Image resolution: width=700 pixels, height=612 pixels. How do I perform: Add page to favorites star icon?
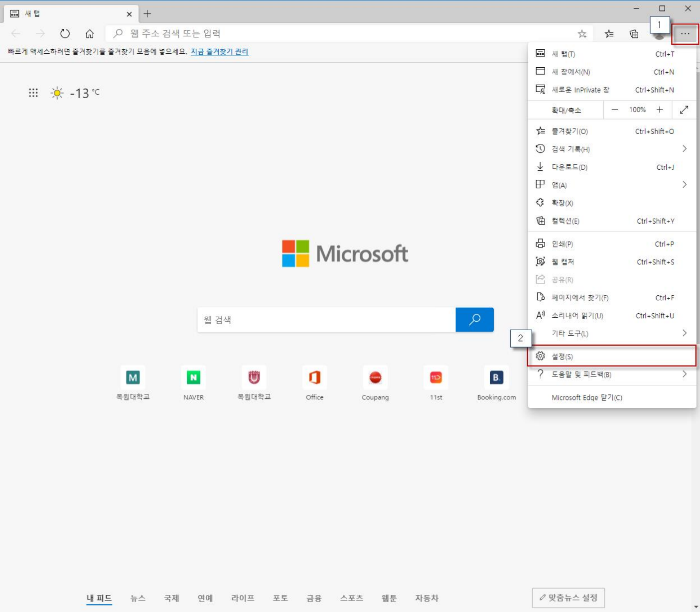tap(582, 34)
